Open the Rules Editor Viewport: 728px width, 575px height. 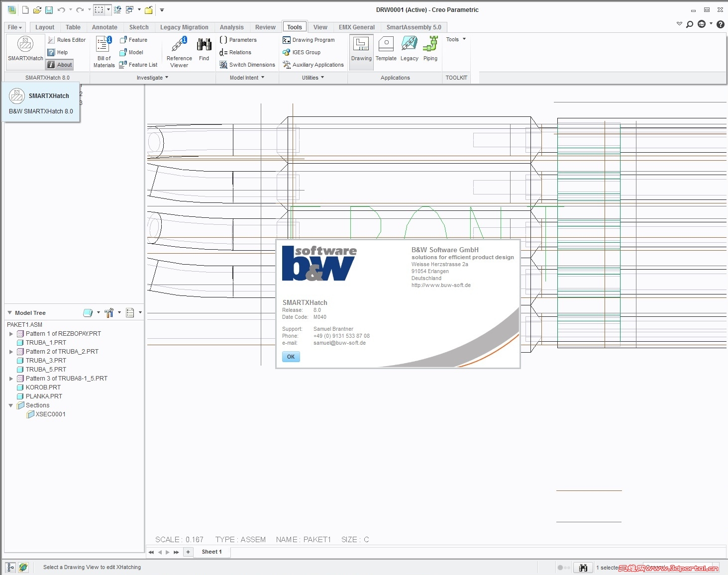67,40
